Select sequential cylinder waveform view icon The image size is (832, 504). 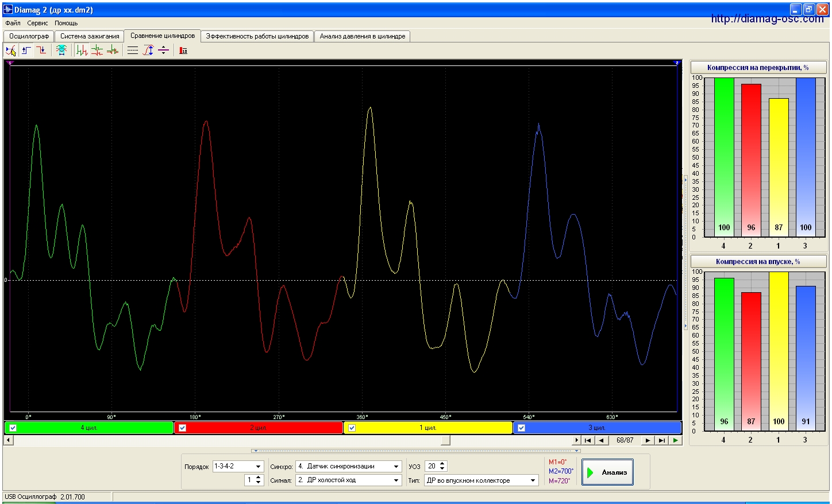click(x=82, y=51)
